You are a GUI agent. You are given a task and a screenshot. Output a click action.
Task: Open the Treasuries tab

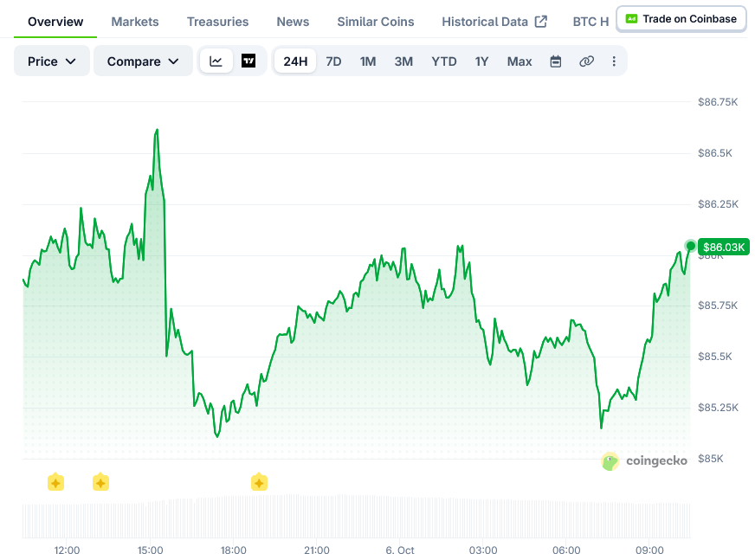coord(217,22)
